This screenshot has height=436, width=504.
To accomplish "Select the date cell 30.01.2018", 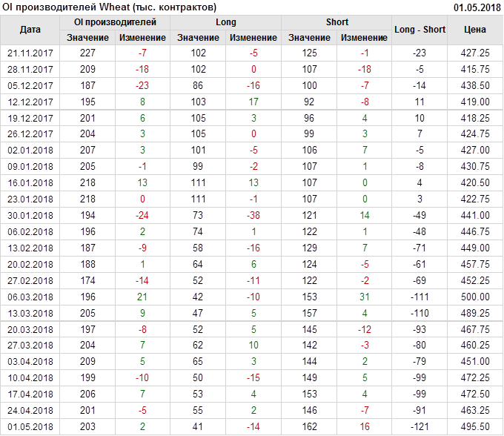I will pyautogui.click(x=30, y=216).
